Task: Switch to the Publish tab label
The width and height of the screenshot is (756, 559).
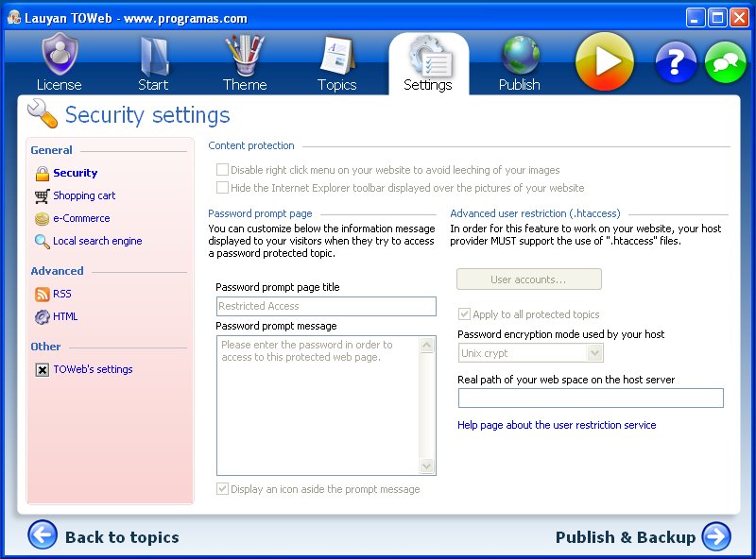Action: coord(519,85)
